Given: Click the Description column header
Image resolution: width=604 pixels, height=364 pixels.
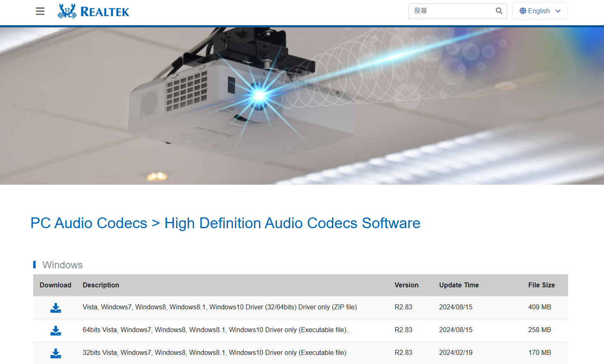Looking at the screenshot, I should click(101, 285).
